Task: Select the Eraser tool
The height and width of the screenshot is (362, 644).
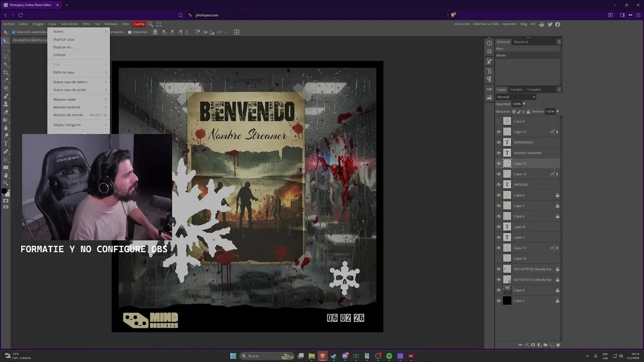Action: [6, 112]
